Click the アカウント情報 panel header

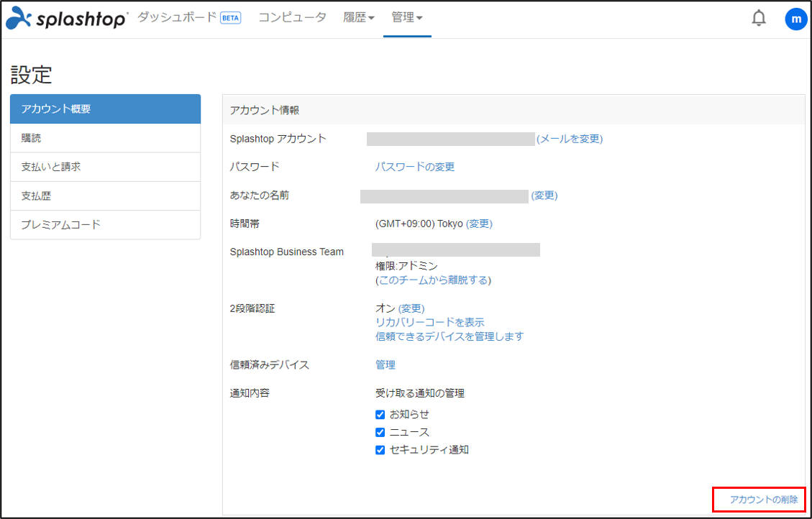point(515,110)
